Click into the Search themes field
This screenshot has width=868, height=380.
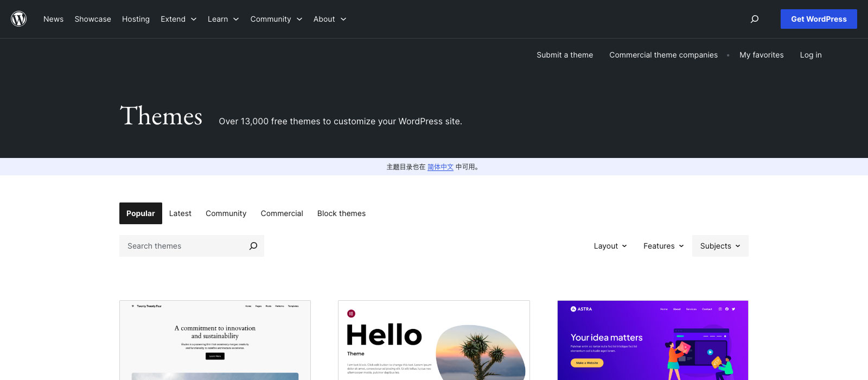point(182,246)
